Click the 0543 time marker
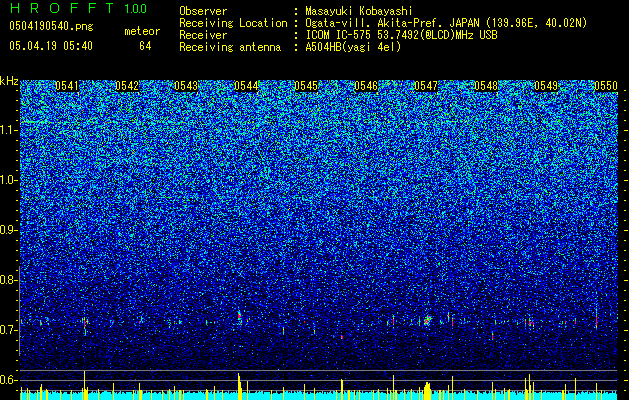 [x=186, y=86]
